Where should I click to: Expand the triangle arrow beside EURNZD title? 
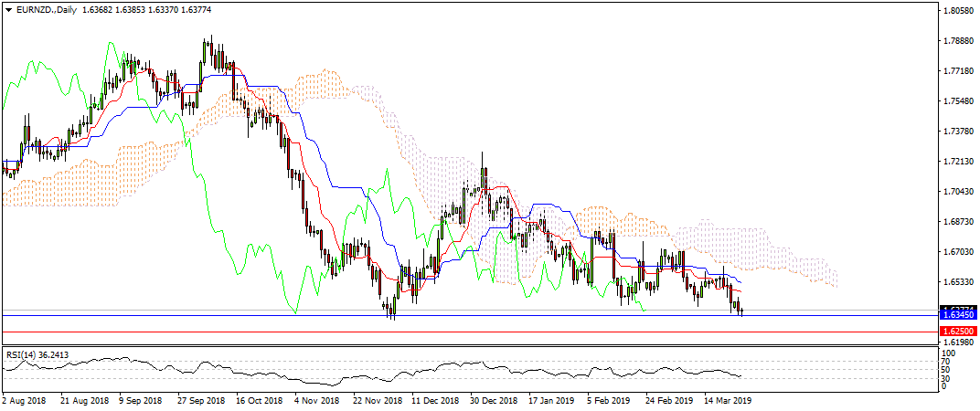[x=8, y=8]
